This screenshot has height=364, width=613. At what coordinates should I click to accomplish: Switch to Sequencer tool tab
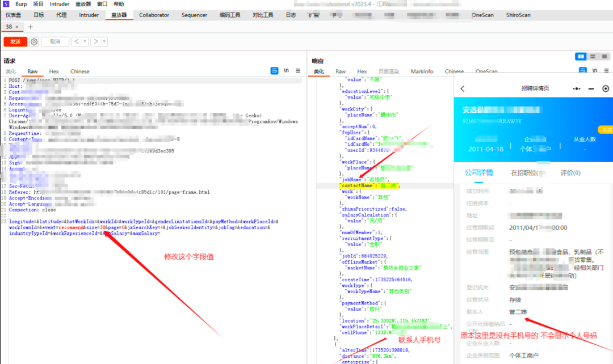[x=194, y=15]
